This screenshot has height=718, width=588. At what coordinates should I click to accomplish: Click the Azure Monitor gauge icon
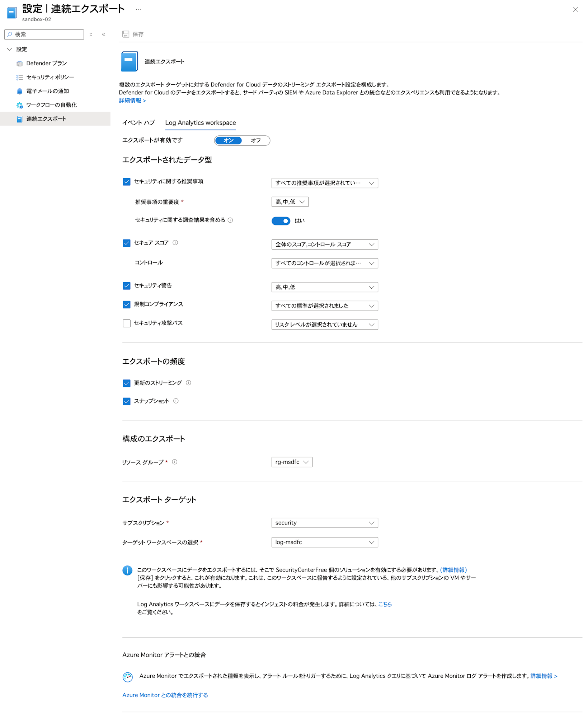[128, 677]
